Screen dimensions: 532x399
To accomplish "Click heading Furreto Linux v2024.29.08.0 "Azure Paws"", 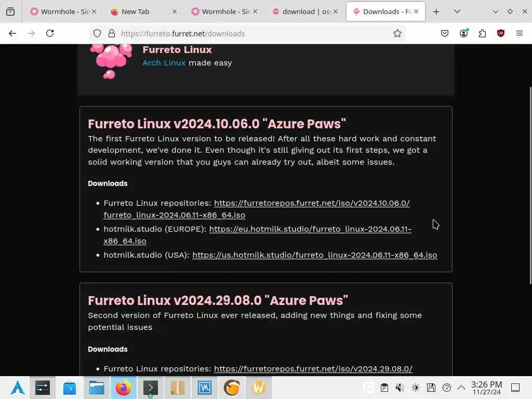I will point(218,301).
